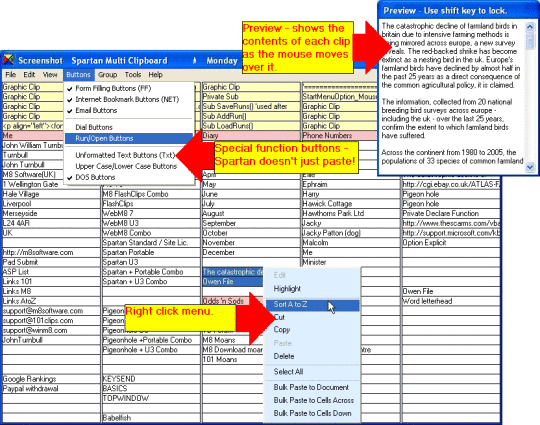
Task: Select the Merseyside clip
Action: point(51,214)
